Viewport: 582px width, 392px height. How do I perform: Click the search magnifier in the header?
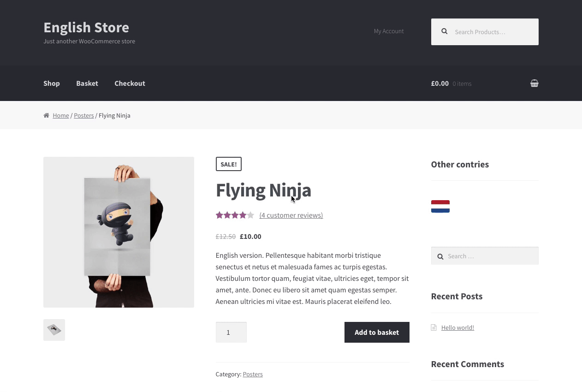pos(444,31)
